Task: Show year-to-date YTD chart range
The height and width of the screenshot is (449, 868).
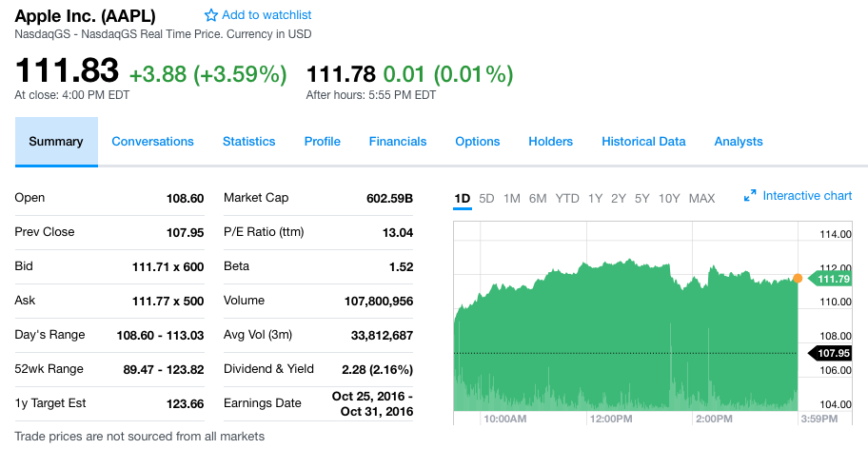Action: 567,199
